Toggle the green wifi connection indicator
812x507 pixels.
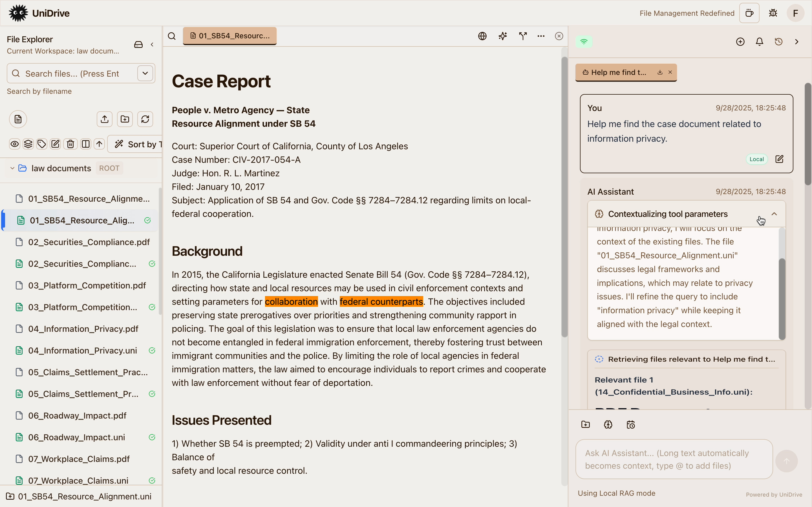pos(584,42)
